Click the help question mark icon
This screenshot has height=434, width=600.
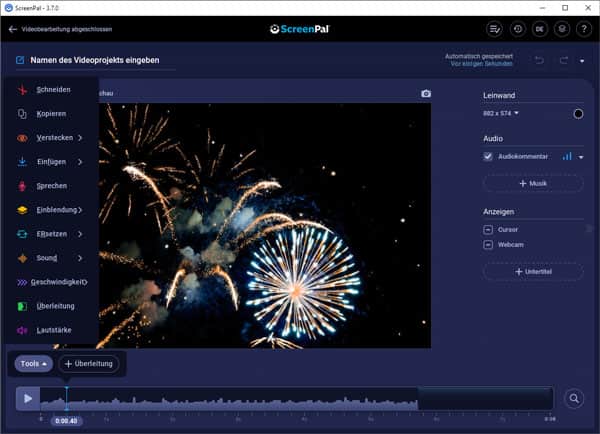click(x=584, y=29)
